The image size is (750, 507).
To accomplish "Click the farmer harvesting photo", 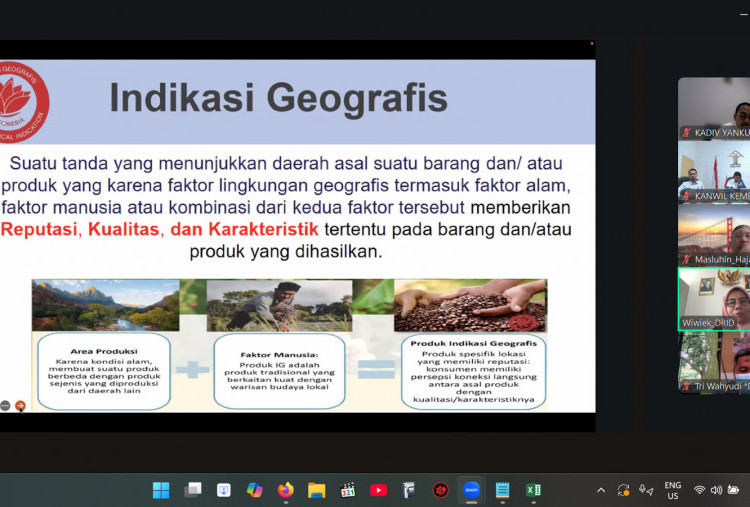I will click(x=279, y=306).
